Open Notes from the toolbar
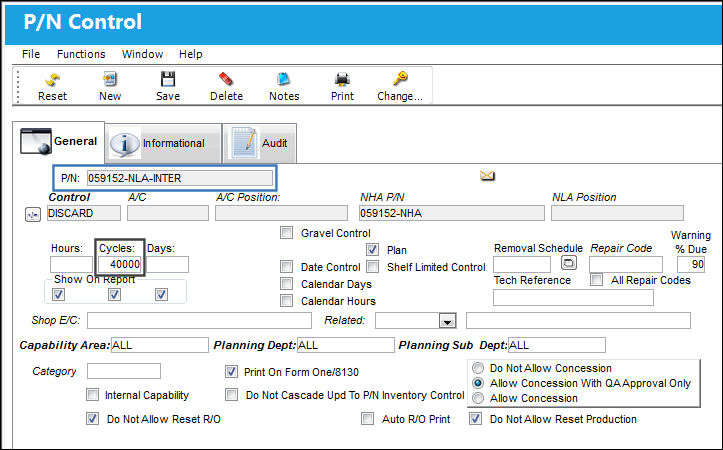This screenshot has height=450, width=723. click(x=284, y=79)
